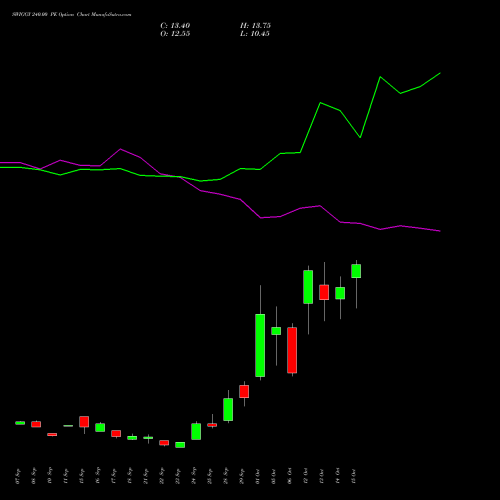
Task: Click the close value 'C: 13.40'
Action: pos(175,26)
